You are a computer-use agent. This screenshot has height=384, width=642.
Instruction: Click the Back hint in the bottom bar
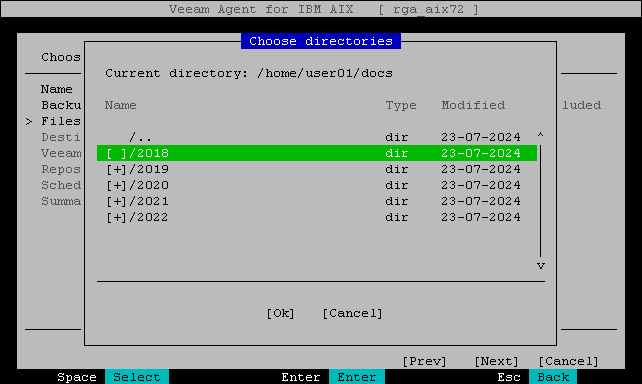click(x=553, y=377)
